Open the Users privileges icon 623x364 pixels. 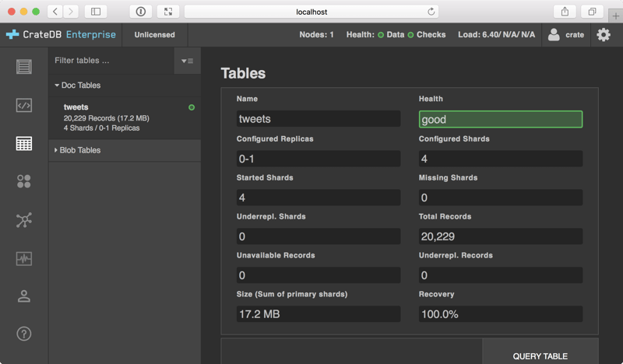coord(24,296)
